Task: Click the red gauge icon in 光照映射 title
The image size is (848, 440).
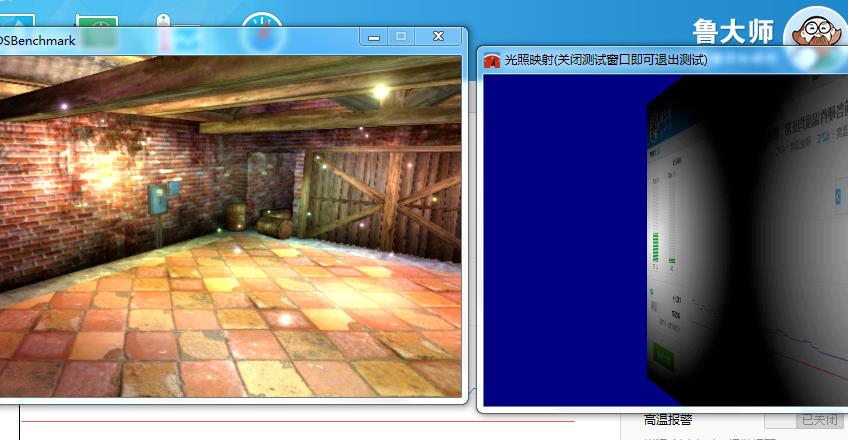Action: click(x=492, y=61)
